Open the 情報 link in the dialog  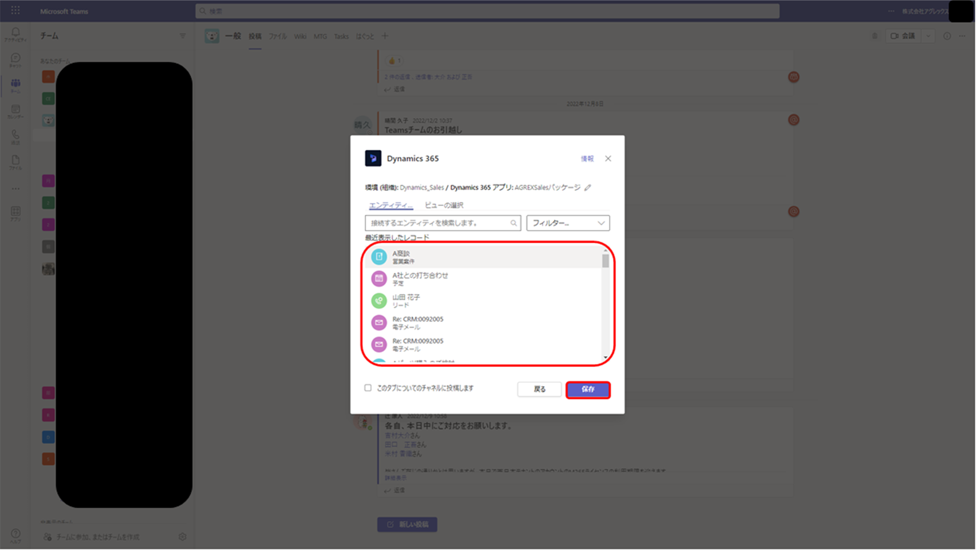pyautogui.click(x=587, y=159)
